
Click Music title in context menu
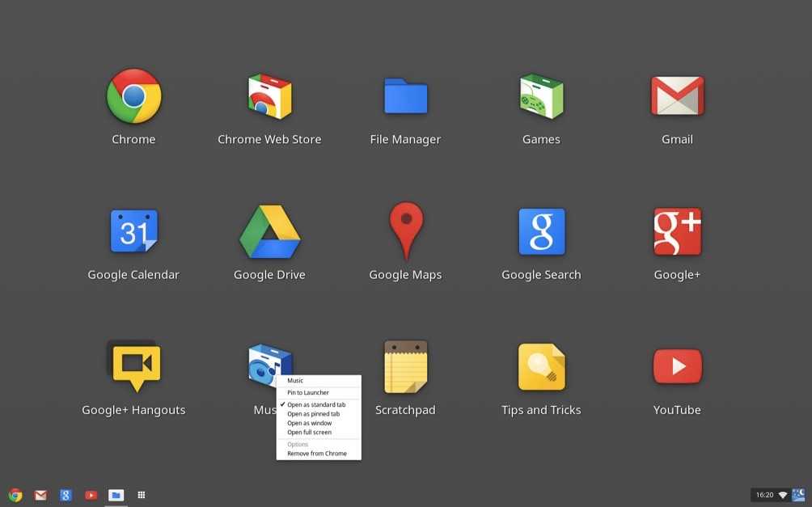coord(295,381)
